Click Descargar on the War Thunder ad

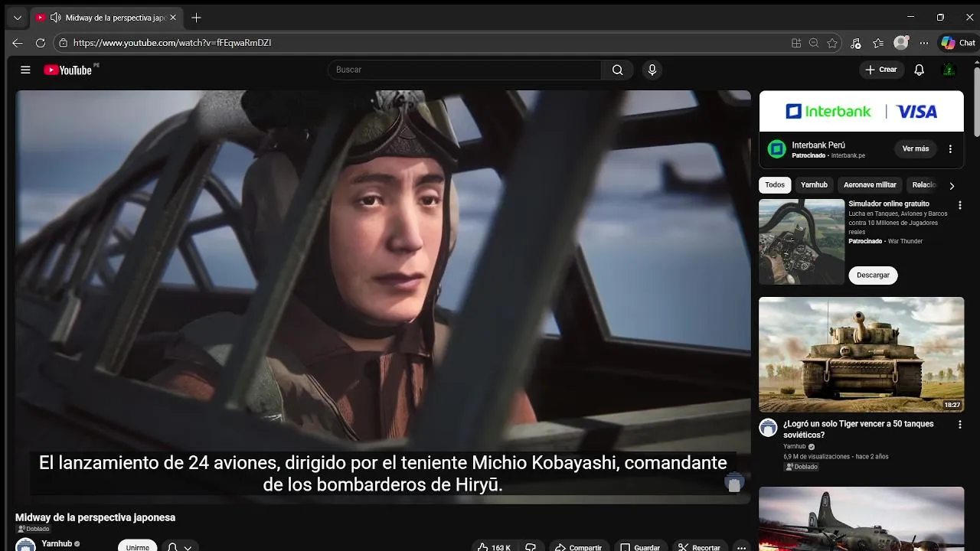(x=873, y=275)
